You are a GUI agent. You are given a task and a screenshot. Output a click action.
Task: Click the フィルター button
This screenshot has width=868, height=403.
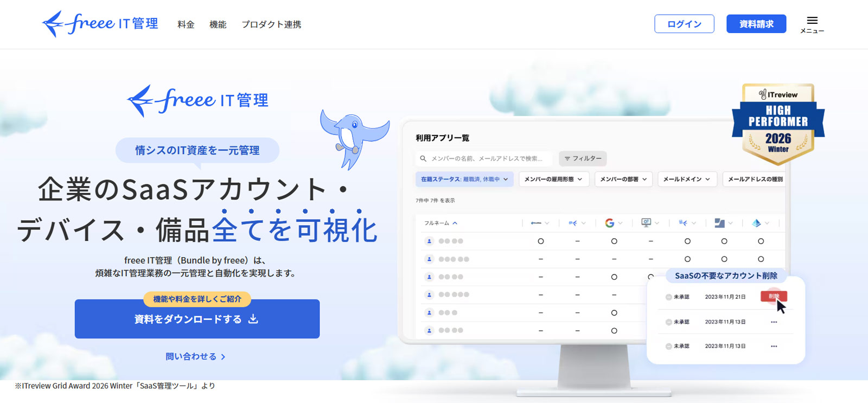coord(583,158)
